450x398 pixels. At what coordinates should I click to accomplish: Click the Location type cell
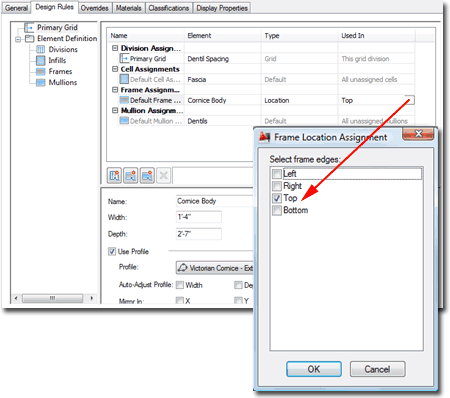pyautogui.click(x=299, y=100)
